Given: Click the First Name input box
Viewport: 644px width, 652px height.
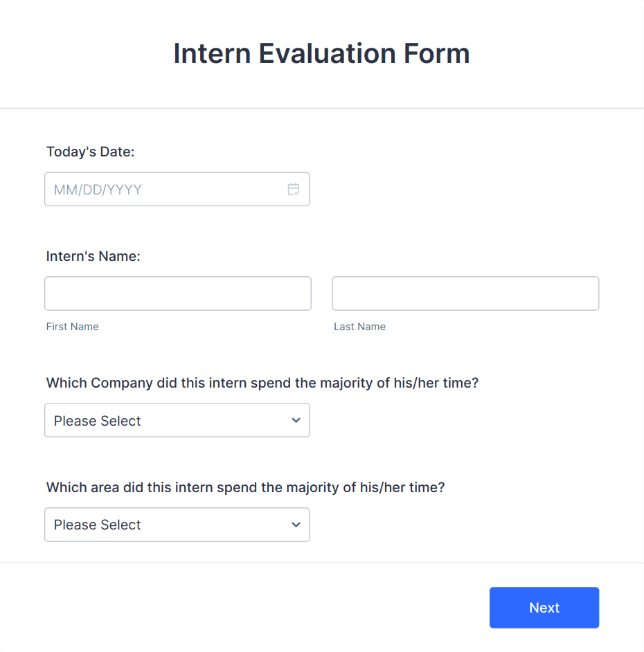Looking at the screenshot, I should click(177, 293).
